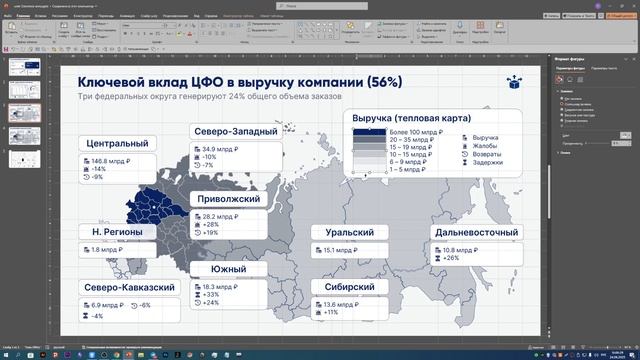Select the Size & Properties icon in Format Shape pane
Viewport: 640px width, 360px height.
click(x=580, y=80)
